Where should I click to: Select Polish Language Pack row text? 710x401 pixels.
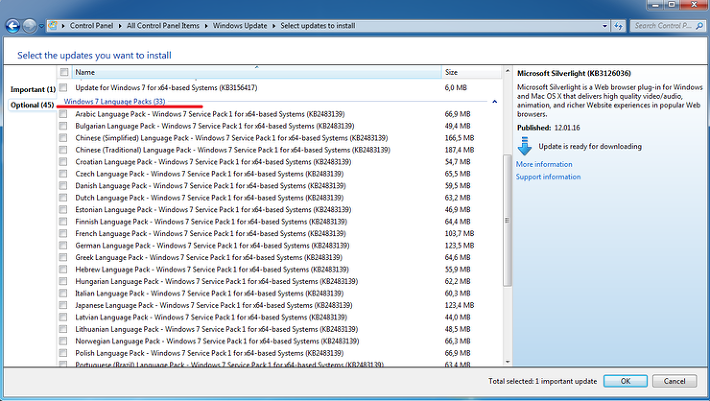tap(209, 353)
